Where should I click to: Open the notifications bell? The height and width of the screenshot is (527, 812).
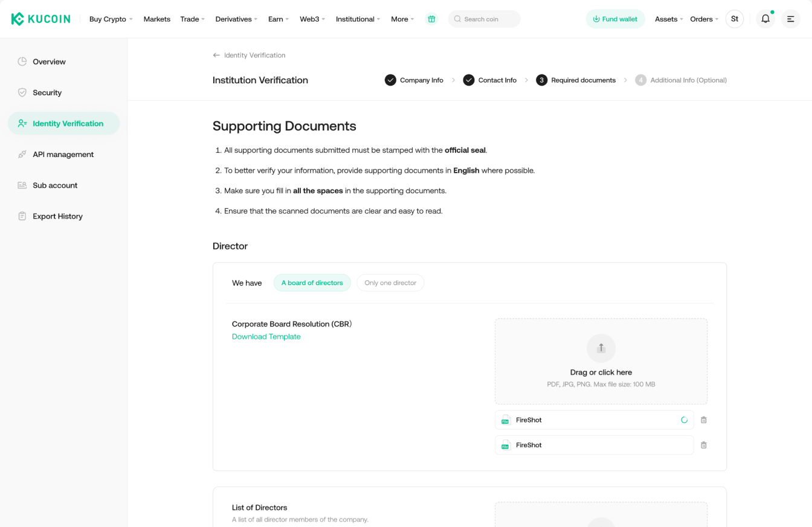click(x=765, y=19)
